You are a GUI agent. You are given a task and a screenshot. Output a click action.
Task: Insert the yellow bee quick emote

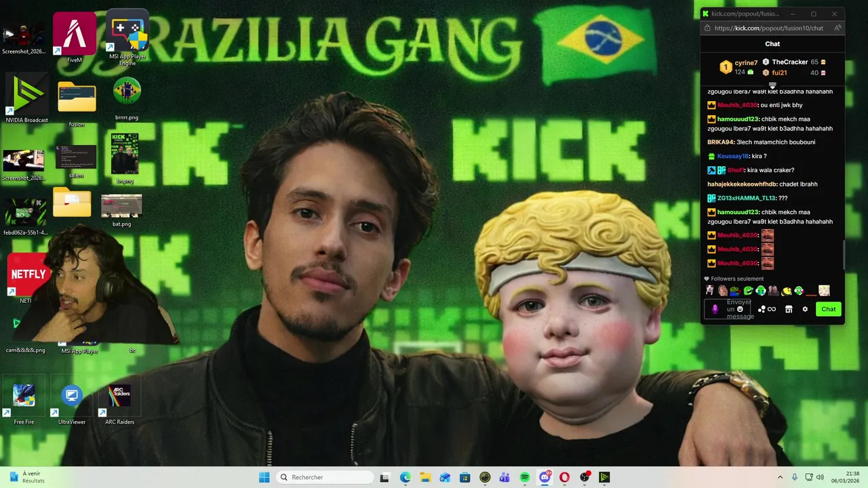point(787,291)
